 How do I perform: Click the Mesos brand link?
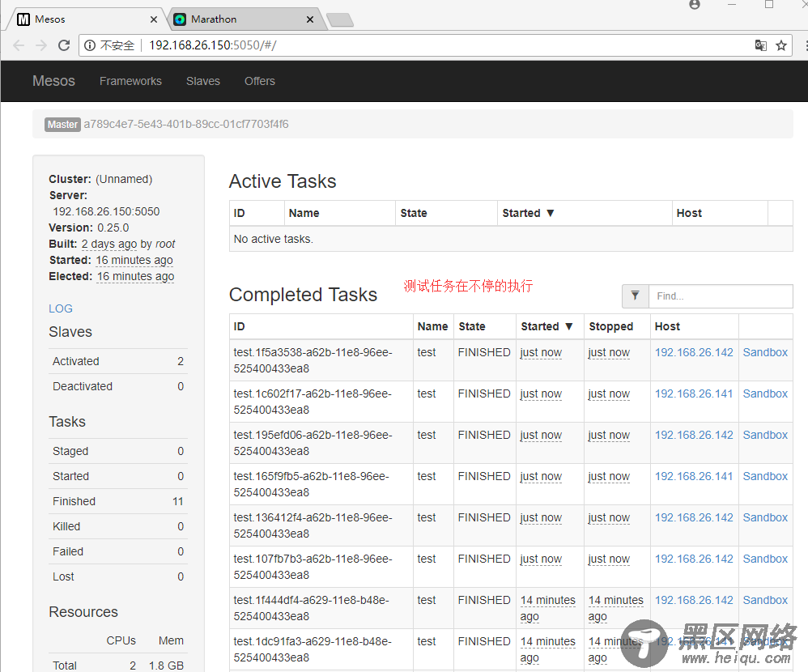[53, 81]
